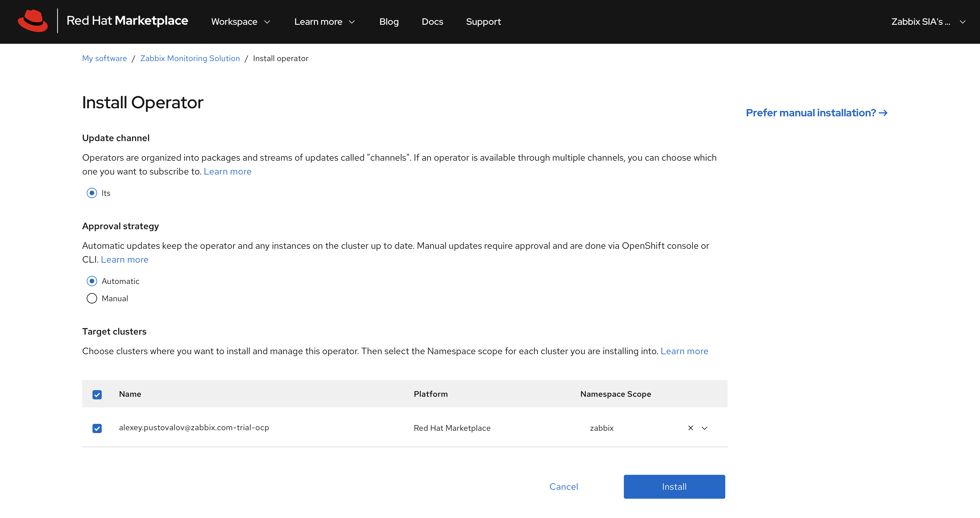Open the Docs page
The image size is (980, 518).
point(432,22)
